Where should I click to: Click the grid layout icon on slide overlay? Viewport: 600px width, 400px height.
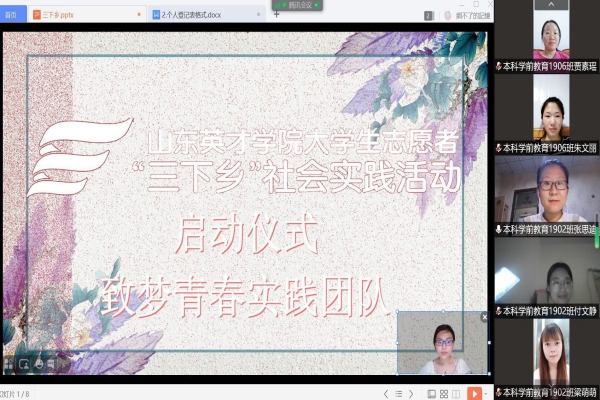[x=8, y=363]
